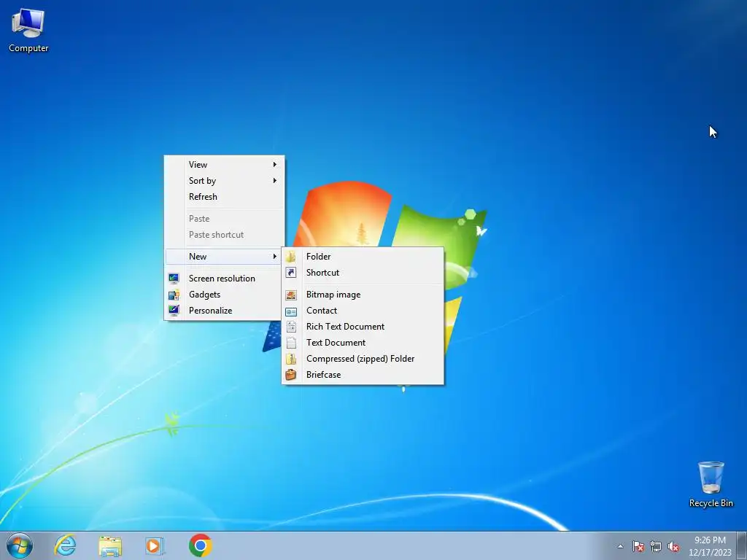
Task: Create a new Contact
Action: tap(363, 311)
